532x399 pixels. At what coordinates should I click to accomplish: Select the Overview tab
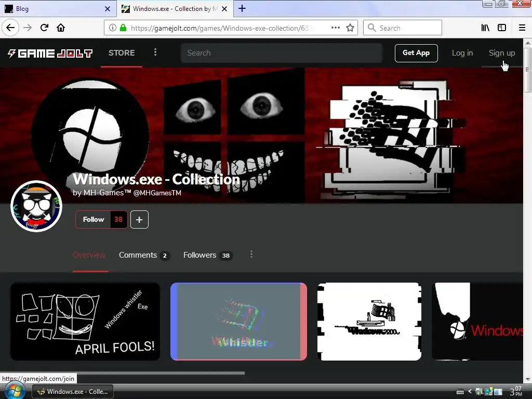[89, 255]
